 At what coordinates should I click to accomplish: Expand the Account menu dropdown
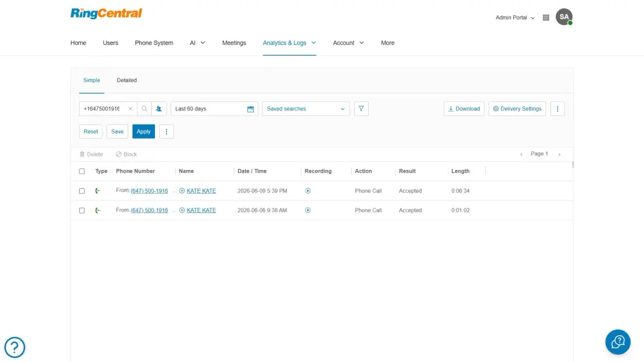[x=348, y=43]
